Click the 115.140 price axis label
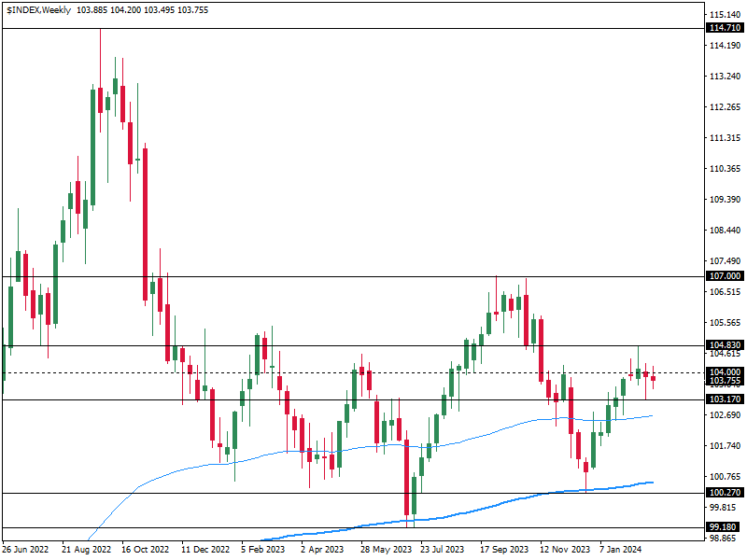The height and width of the screenshot is (560, 747). (x=726, y=15)
